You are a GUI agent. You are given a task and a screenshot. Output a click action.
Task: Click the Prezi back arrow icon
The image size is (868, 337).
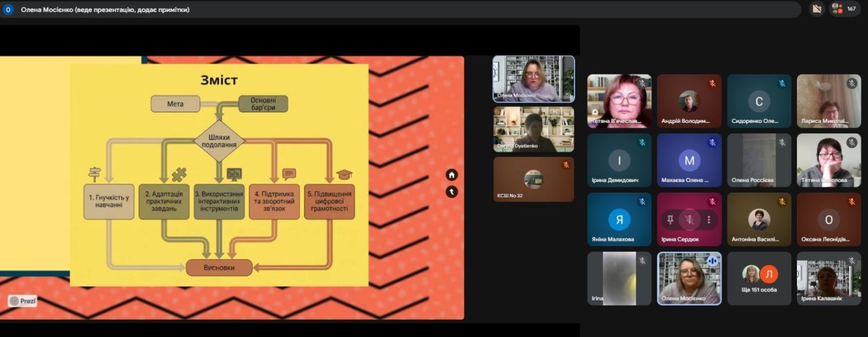coord(452,192)
